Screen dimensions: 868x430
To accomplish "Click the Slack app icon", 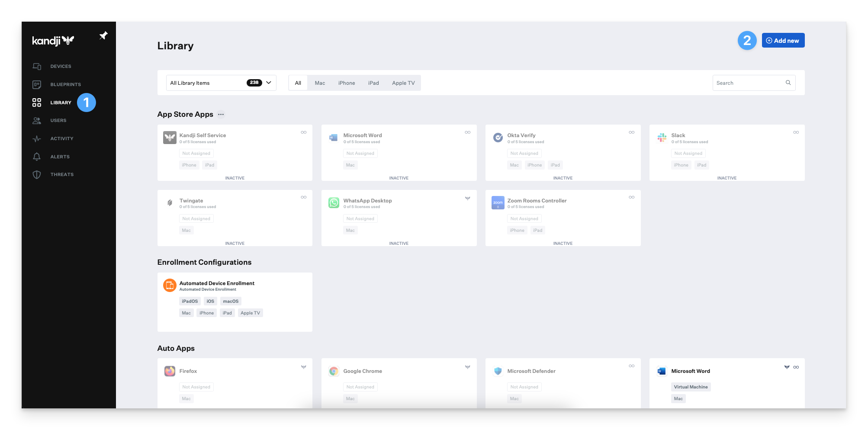I will pyautogui.click(x=662, y=138).
